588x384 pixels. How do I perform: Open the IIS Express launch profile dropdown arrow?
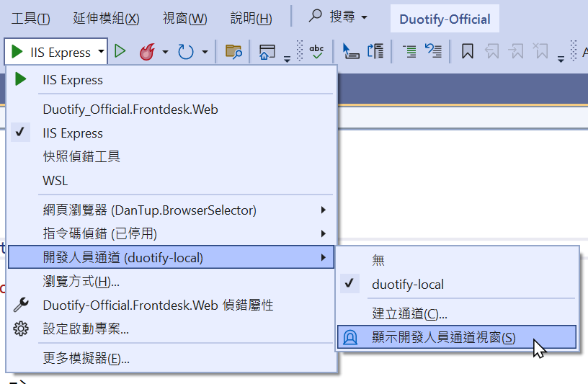click(x=102, y=51)
